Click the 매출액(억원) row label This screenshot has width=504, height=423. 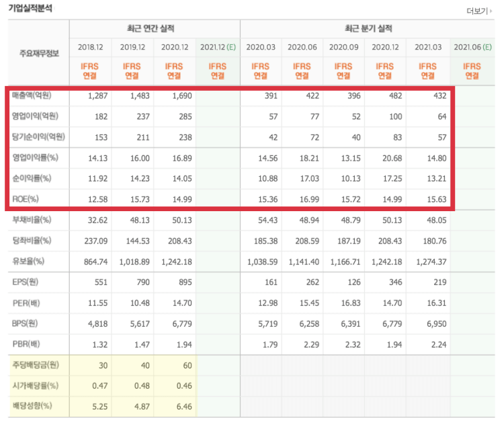click(32, 95)
